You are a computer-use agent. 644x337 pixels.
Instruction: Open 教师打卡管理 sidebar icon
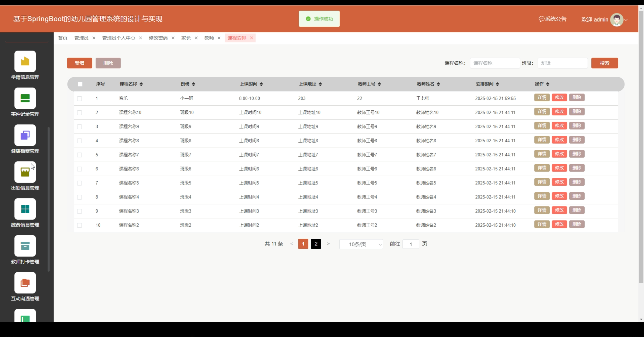click(25, 246)
